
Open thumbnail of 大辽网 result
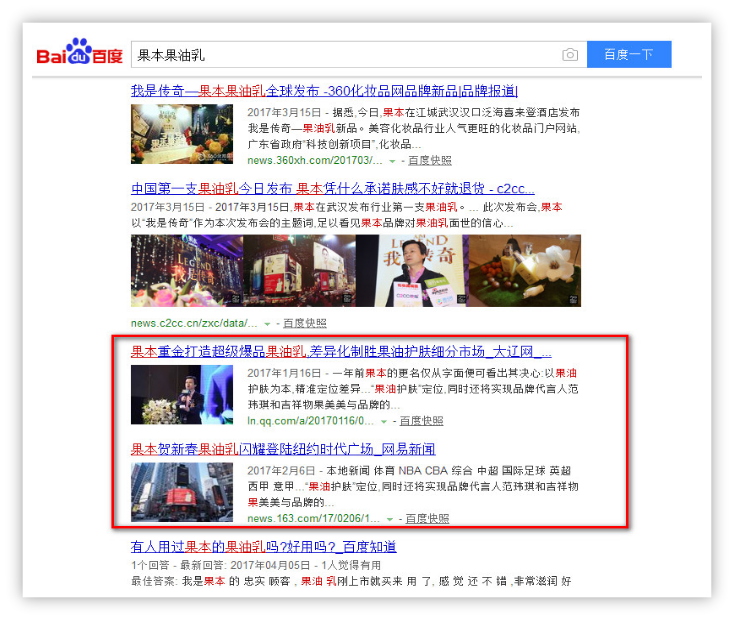click(182, 395)
